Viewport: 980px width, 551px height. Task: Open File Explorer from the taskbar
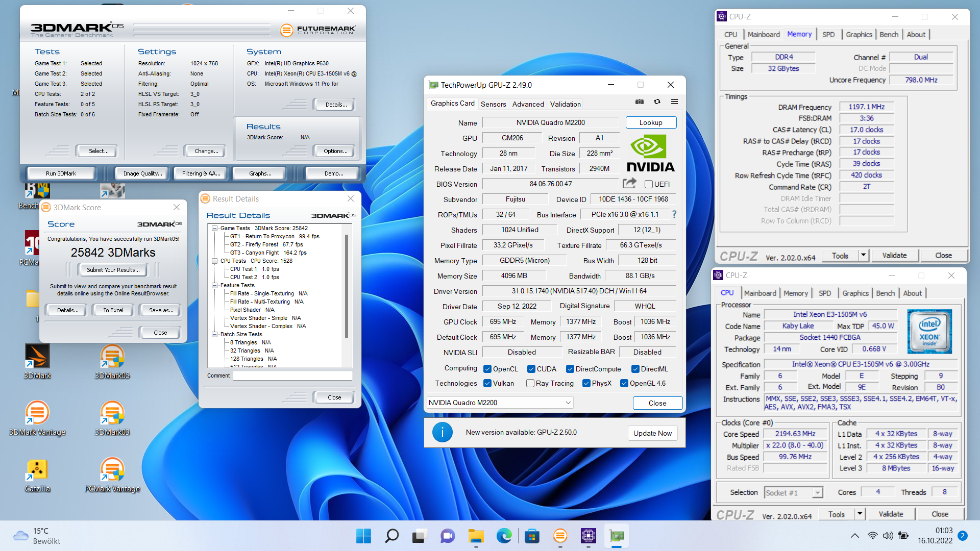point(476,536)
